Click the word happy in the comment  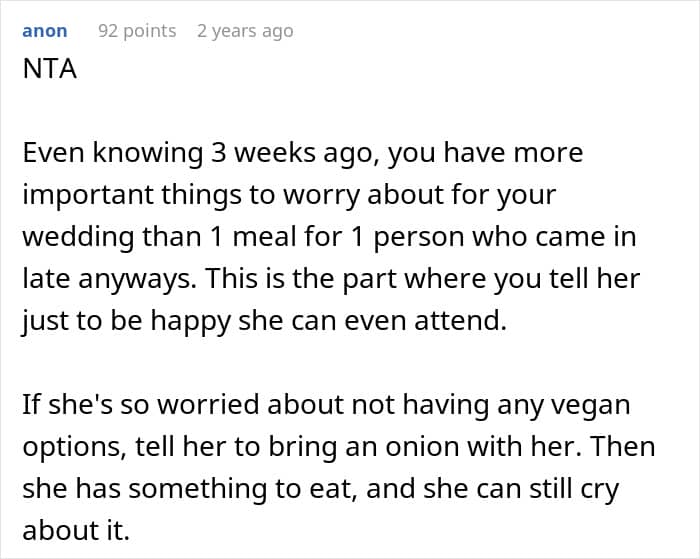190,323
